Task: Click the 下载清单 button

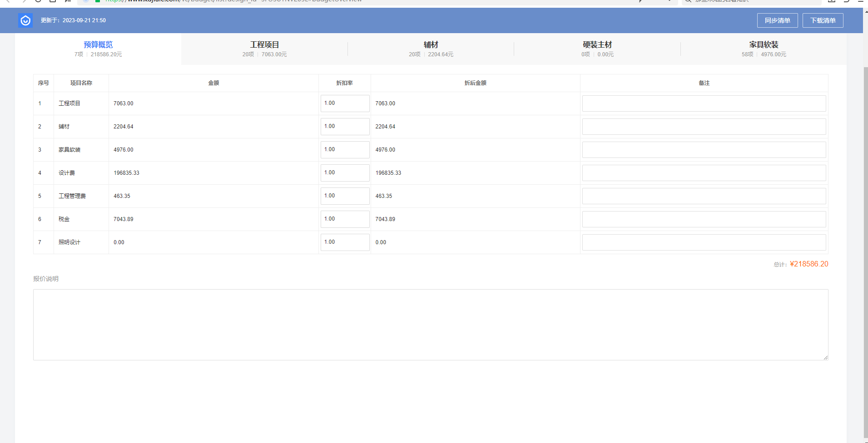Action: 823,20
